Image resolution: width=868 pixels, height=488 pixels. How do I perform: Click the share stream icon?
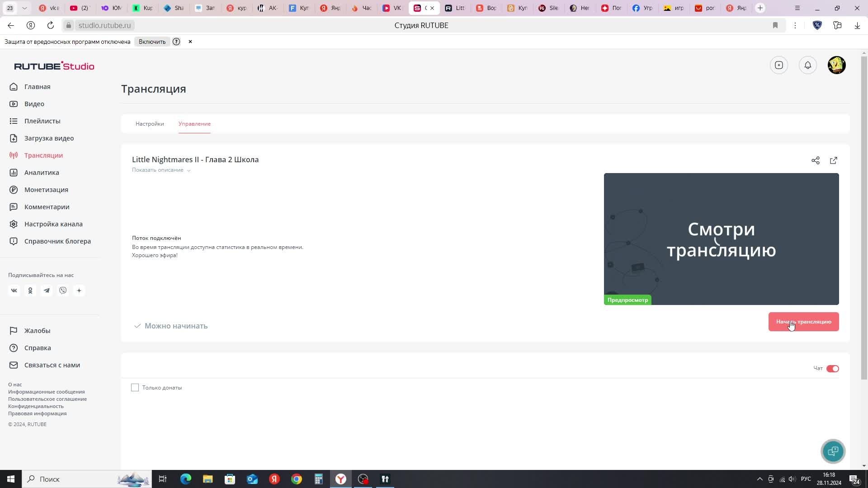pyautogui.click(x=815, y=160)
